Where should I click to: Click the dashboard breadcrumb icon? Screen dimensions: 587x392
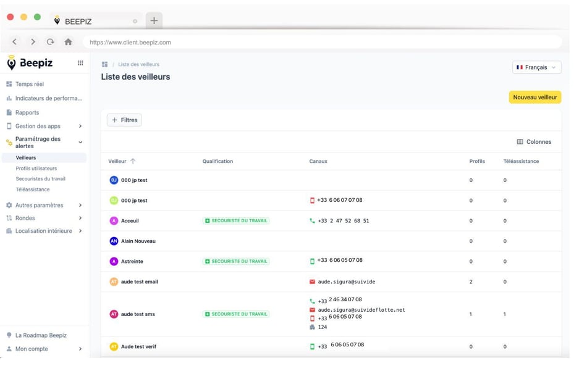(104, 64)
